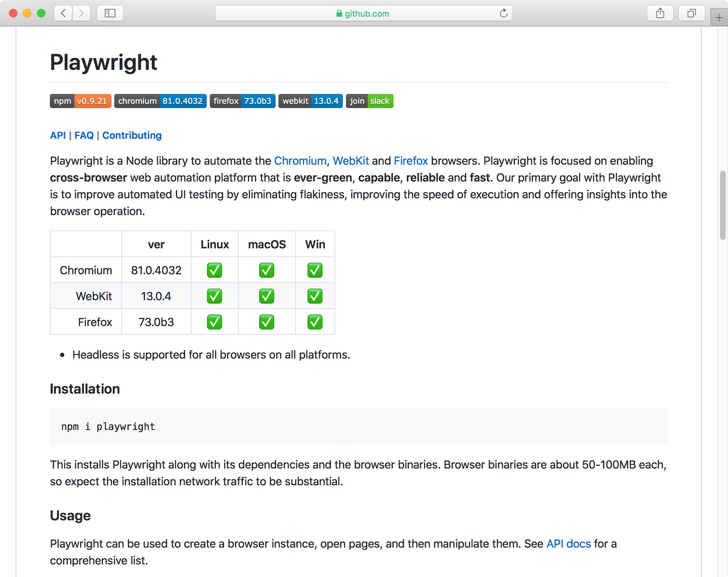Click the 'Installation' heading
Image resolution: width=728 pixels, height=577 pixels.
click(x=85, y=389)
